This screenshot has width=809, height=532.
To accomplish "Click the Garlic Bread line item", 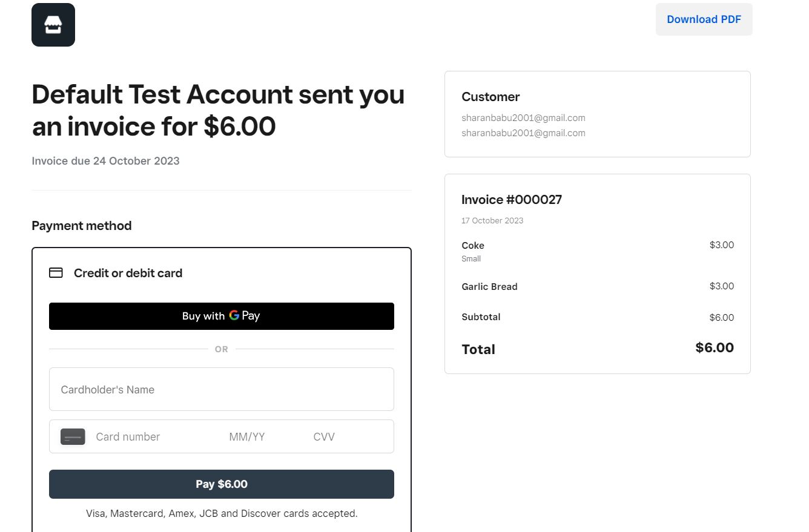I will point(489,287).
